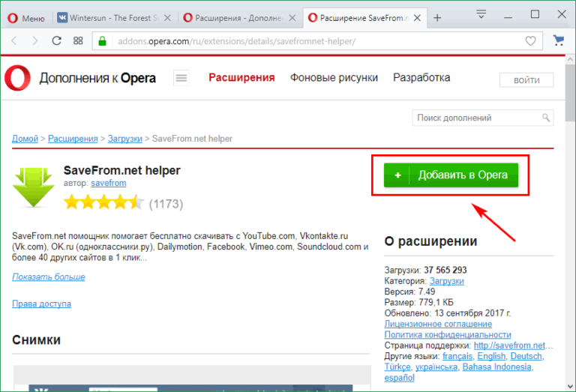
Task: Open the Разработка section
Action: tap(421, 77)
